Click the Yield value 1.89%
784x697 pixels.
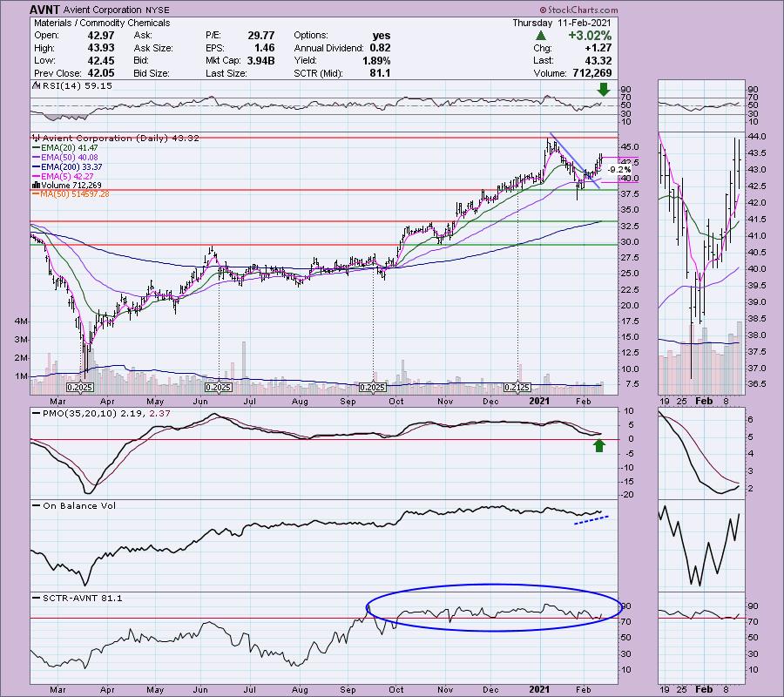[x=376, y=60]
